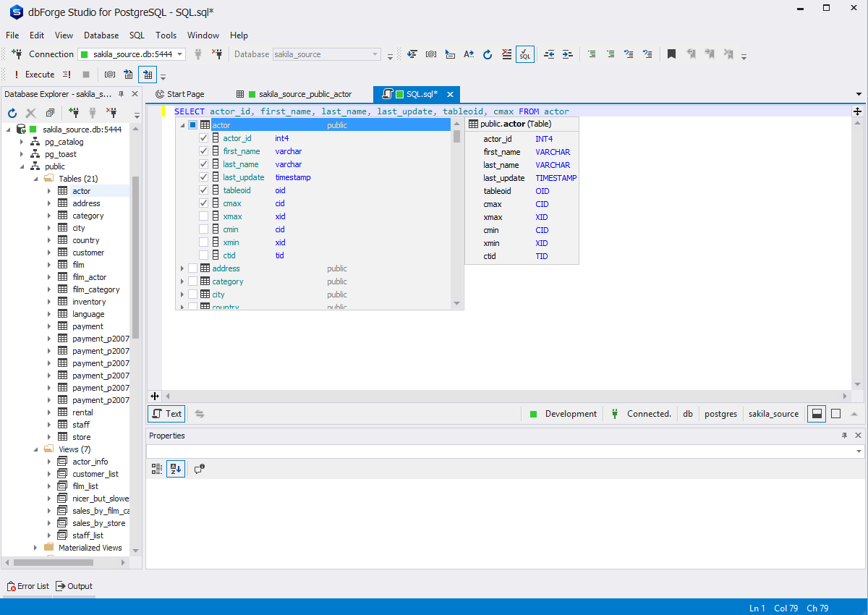The image size is (868, 615).
Task: Refresh the Database Explorer tree
Action: 12,113
